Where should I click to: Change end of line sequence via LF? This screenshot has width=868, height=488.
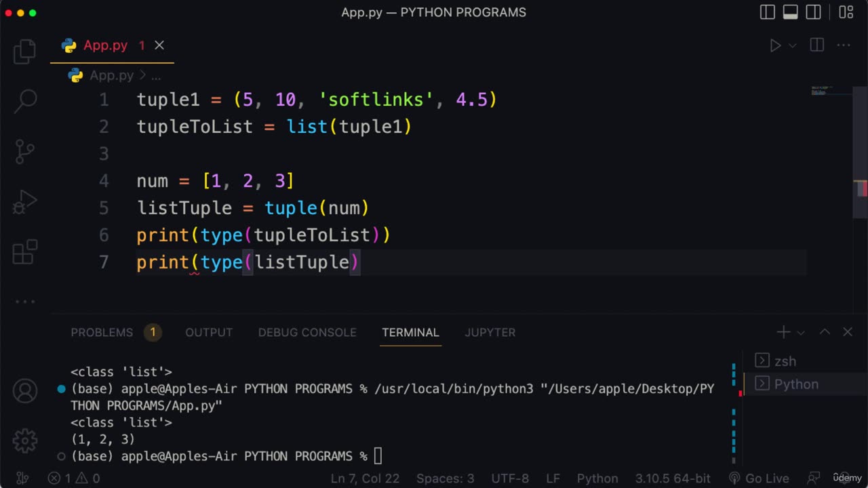(553, 479)
